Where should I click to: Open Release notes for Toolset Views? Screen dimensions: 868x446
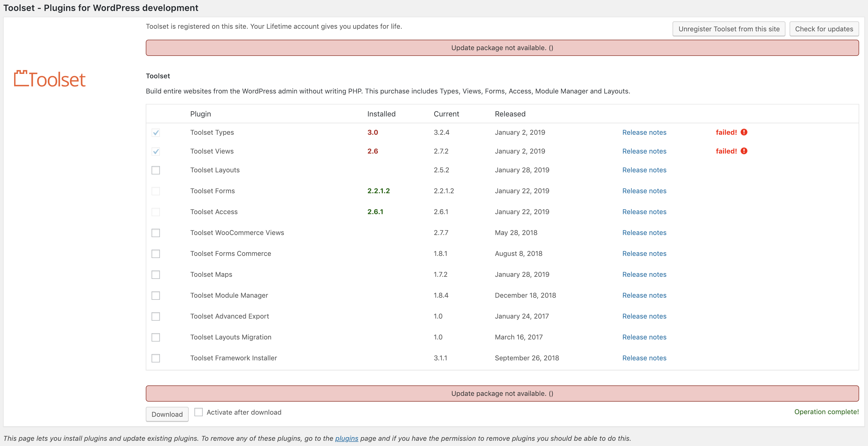[644, 151]
